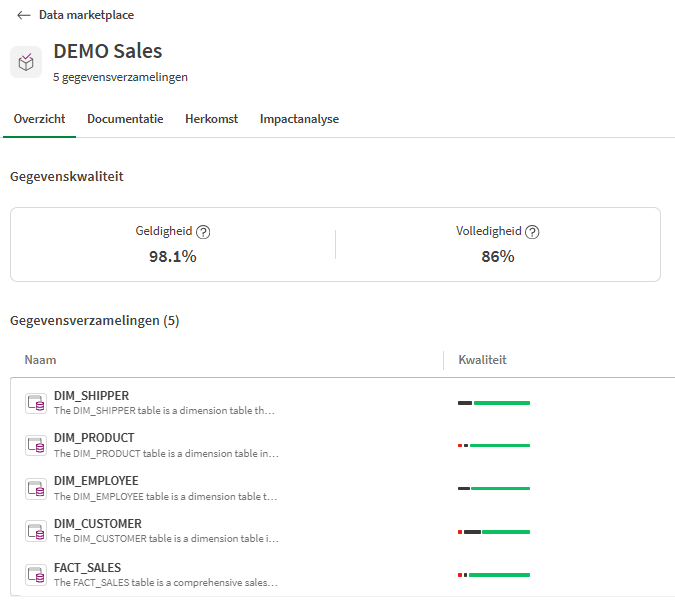Click the DIM_SHIPPER description text
Viewport: 675px width, 616px height.
[164, 411]
